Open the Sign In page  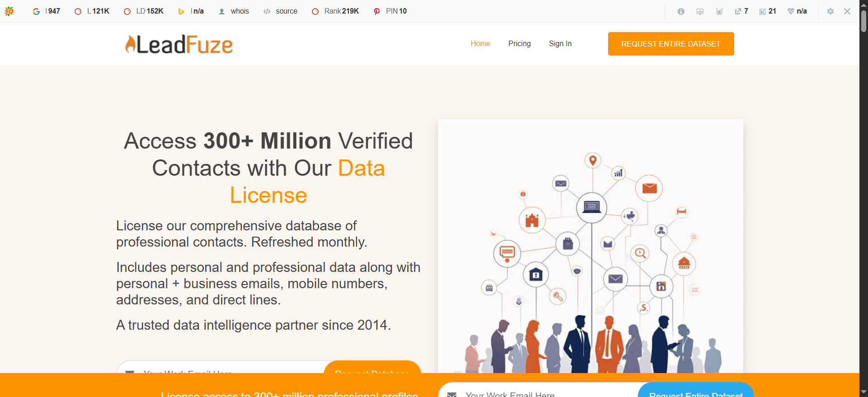coord(560,44)
